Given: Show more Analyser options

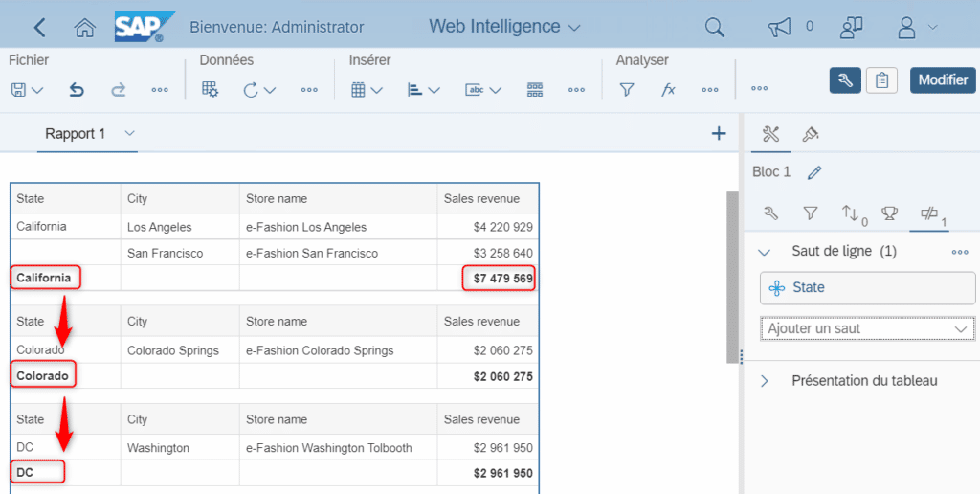Looking at the screenshot, I should point(710,90).
